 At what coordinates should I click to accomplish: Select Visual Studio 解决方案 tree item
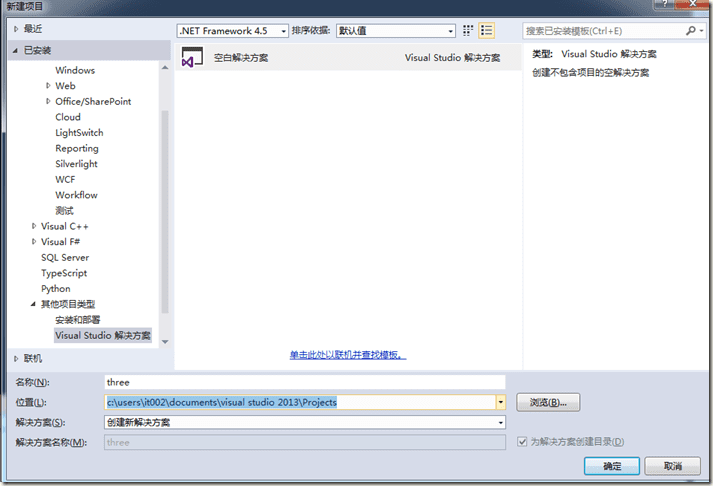103,335
